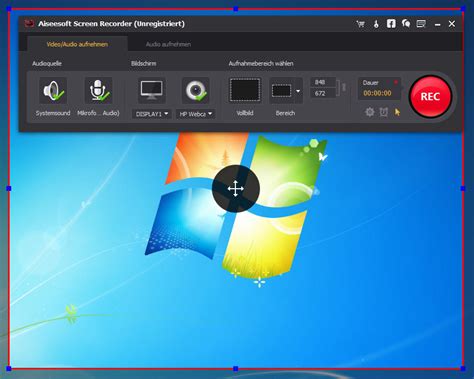The image size is (474, 379).
Task: Switch to Audio aufnehmen tab
Action: click(x=168, y=44)
